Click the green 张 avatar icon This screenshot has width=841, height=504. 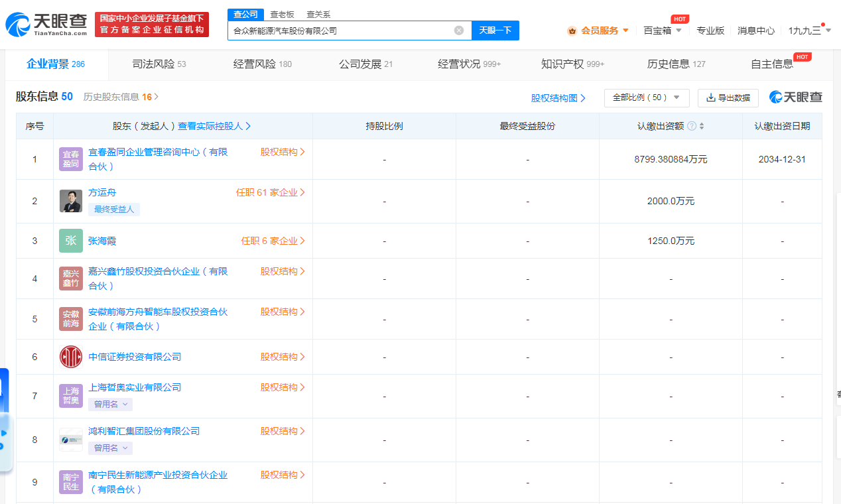point(70,241)
